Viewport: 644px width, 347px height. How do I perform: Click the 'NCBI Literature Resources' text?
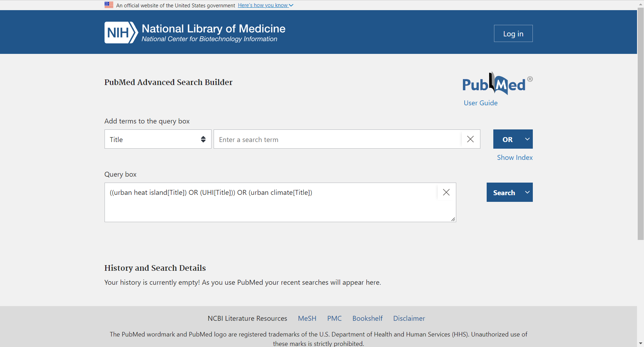point(248,318)
